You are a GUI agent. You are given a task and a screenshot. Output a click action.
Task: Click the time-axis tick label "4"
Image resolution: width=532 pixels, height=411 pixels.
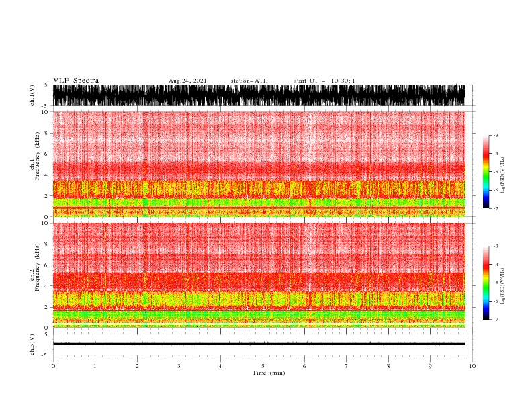pyautogui.click(x=220, y=366)
